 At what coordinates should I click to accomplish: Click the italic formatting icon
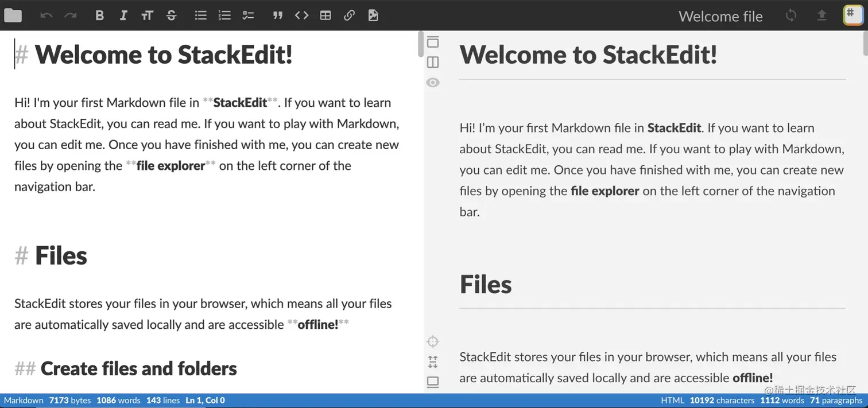(123, 15)
